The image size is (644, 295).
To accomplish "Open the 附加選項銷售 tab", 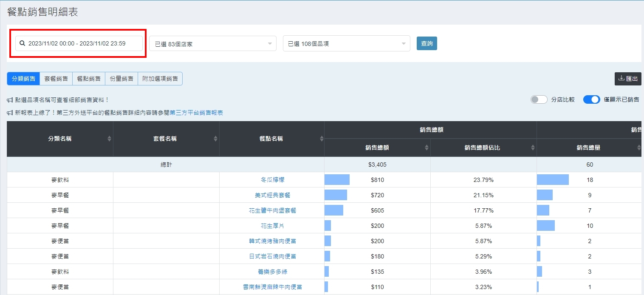I will (160, 79).
